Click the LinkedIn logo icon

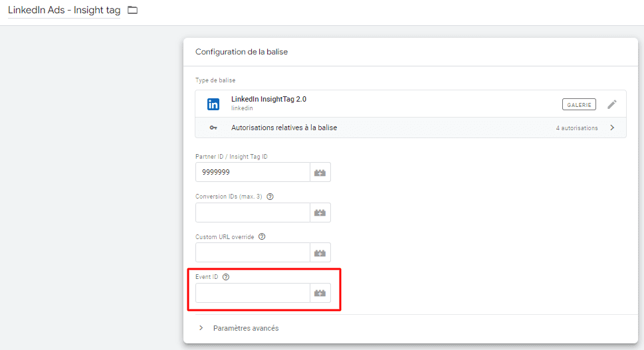click(x=213, y=104)
